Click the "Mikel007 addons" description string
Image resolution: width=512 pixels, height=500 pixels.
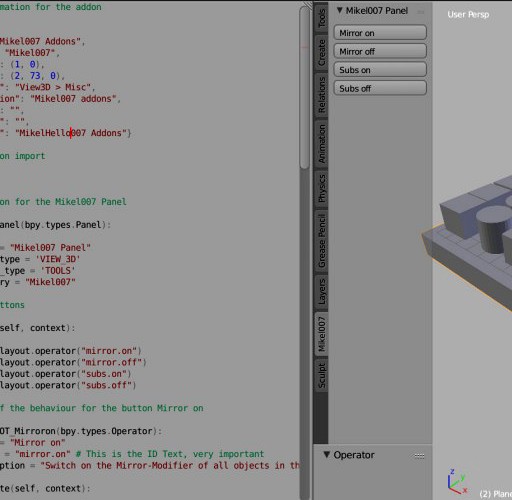[x=73, y=99]
